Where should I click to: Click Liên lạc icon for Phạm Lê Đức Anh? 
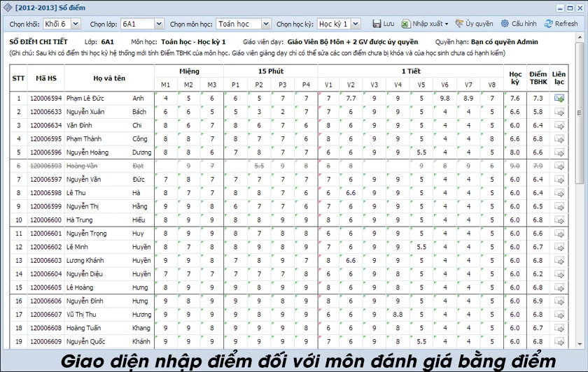tap(559, 99)
